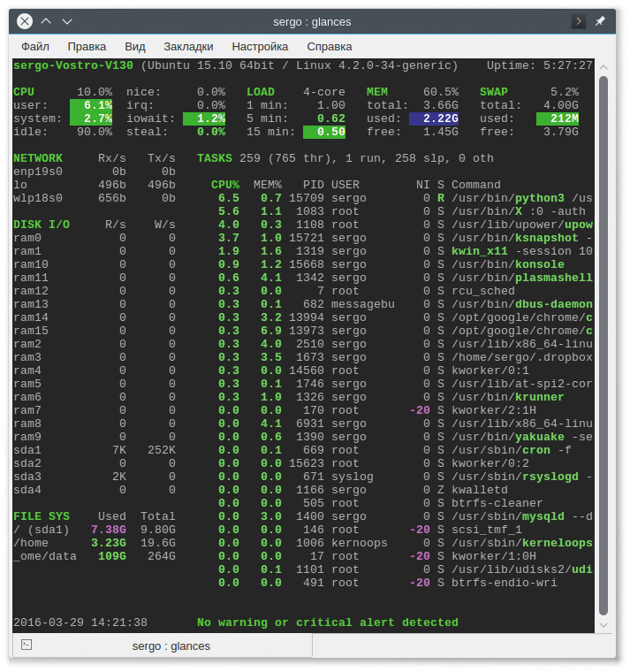Click the Command column header
This screenshot has width=630, height=672.
476,185
